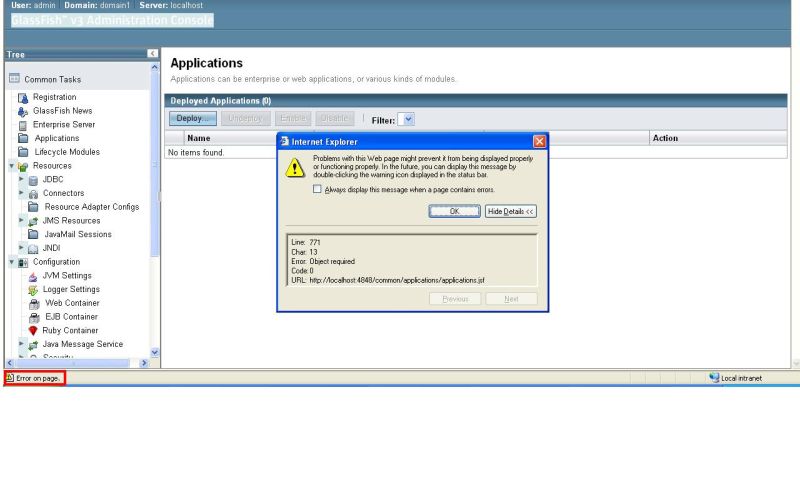The width and height of the screenshot is (800, 483).
Task: Open Lifecycle Modules tree link
Action: 67,152
